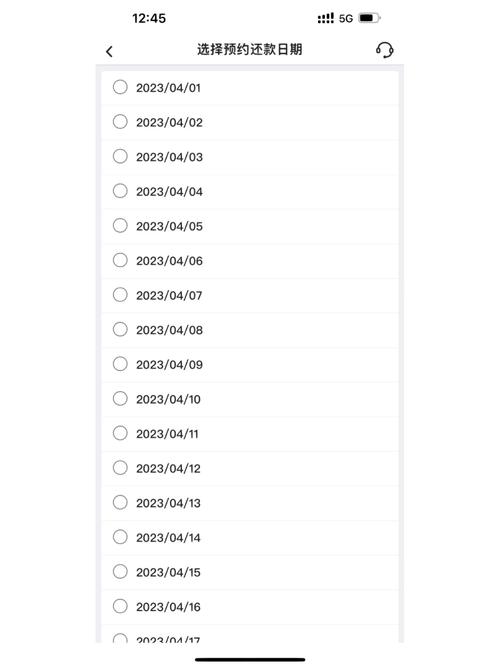500x667 pixels.
Task: Select the 2023/04/01 radio button
Action: (120, 87)
